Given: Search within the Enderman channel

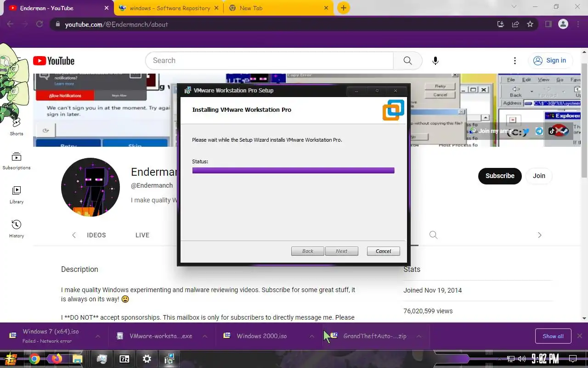Looking at the screenshot, I should click(x=433, y=235).
